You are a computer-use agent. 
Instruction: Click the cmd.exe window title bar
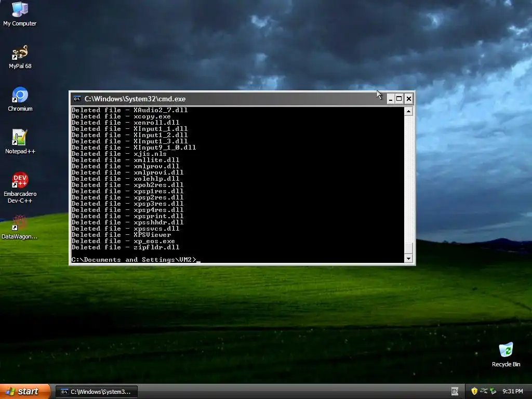pos(229,99)
